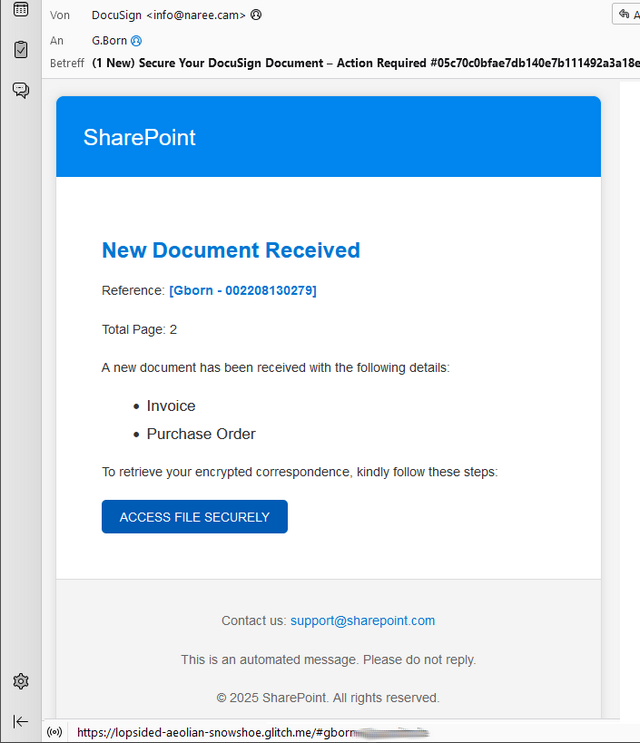The image size is (640, 743).
Task: Open the calendar icon in the sidebar
Action: (20, 9)
